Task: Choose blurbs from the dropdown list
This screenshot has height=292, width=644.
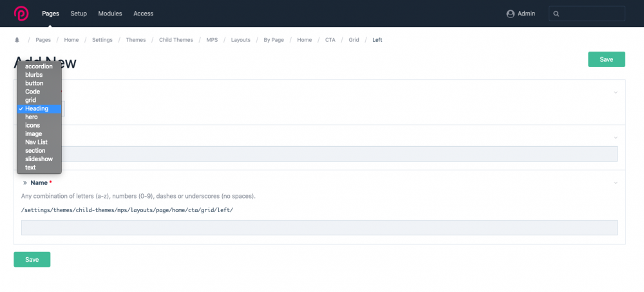Action: [x=39, y=75]
